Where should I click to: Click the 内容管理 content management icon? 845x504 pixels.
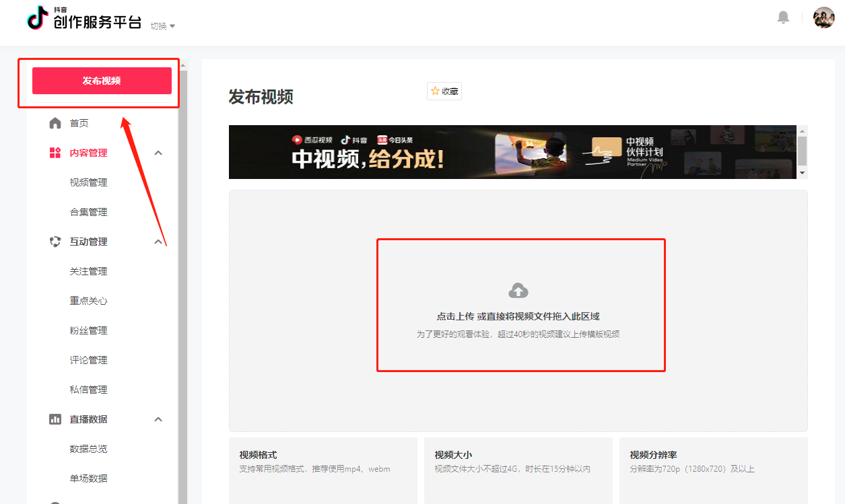coord(56,153)
